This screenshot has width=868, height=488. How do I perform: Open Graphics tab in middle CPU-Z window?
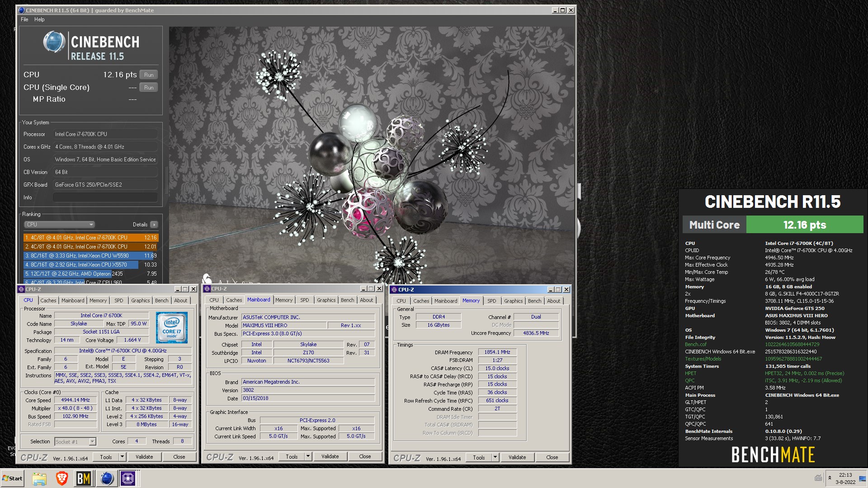(326, 300)
